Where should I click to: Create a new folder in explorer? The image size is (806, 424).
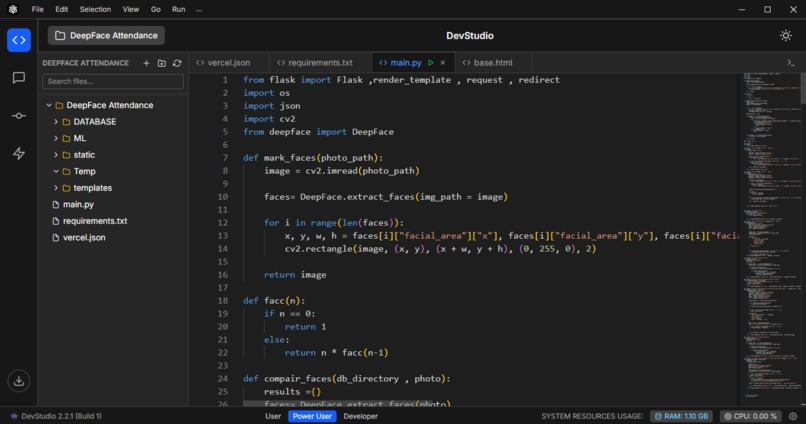(161, 63)
